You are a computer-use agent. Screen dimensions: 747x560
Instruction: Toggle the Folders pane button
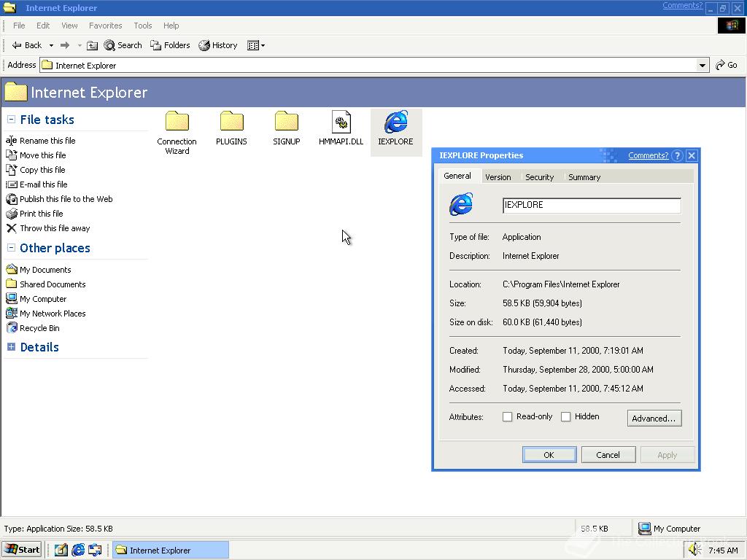pos(170,45)
